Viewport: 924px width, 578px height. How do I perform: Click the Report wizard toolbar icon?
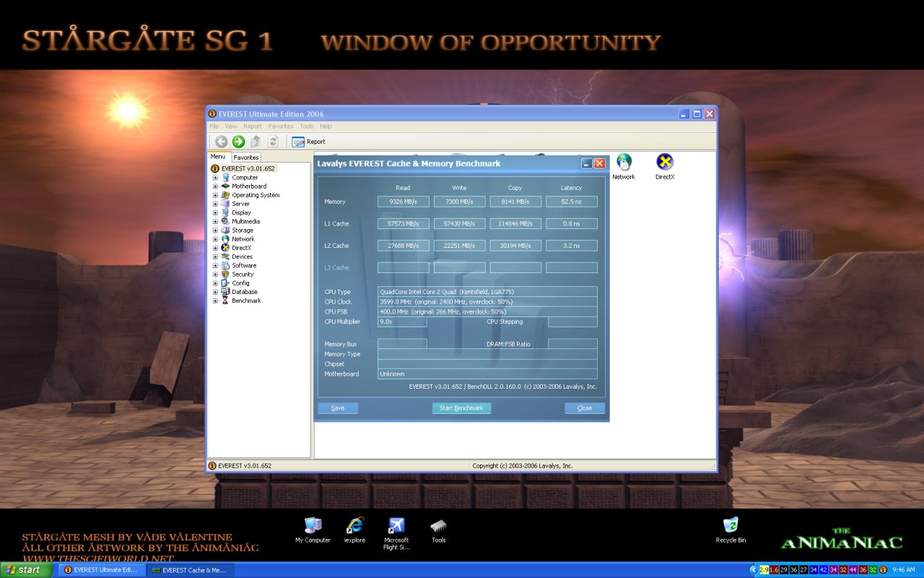tap(298, 142)
